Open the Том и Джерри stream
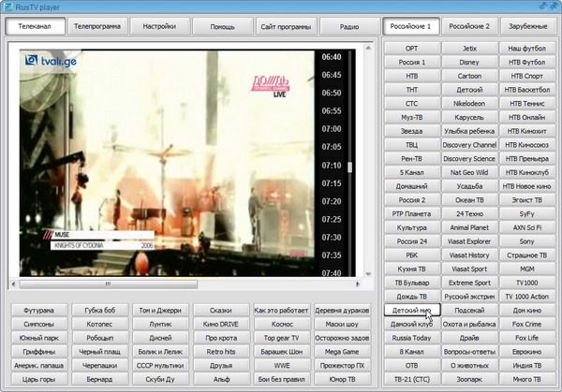The image size is (562, 392). point(160,311)
